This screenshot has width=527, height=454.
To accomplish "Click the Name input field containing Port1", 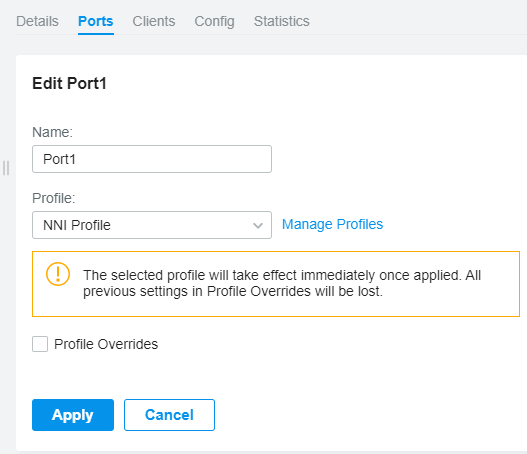I will point(152,159).
